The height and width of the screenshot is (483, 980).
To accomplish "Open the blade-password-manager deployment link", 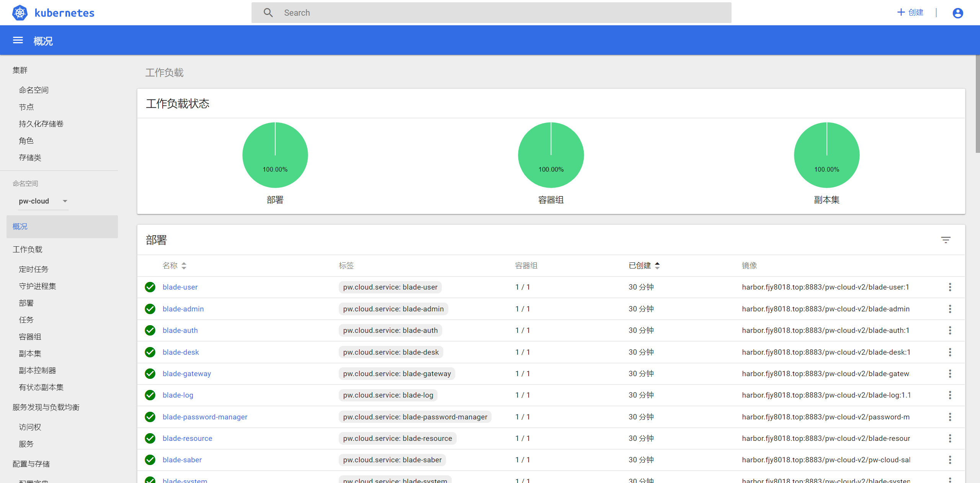I will coord(205,417).
